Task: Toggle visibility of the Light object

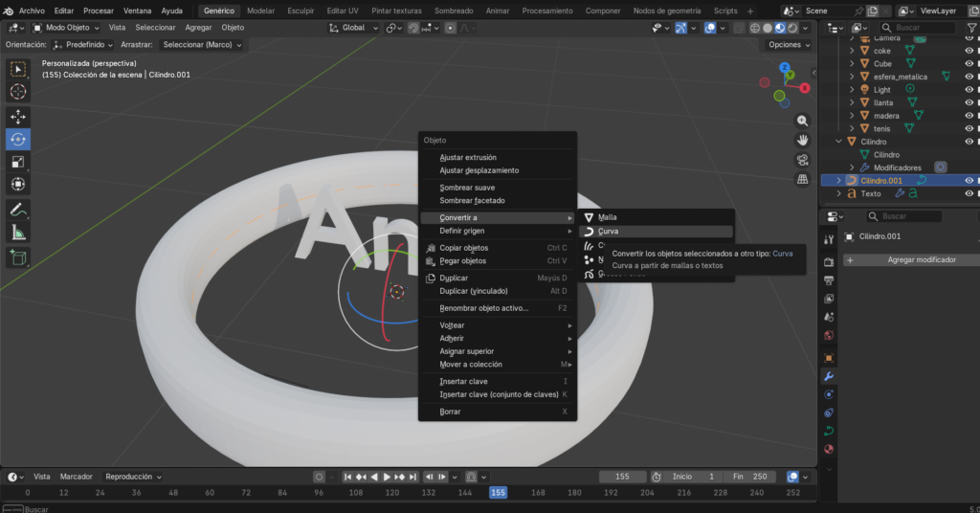Action: (969, 90)
